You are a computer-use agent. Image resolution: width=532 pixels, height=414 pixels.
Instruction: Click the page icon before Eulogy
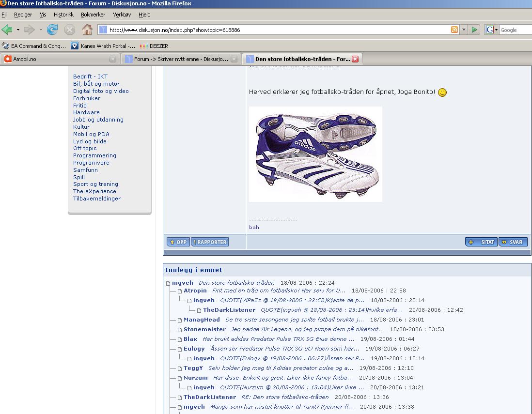[x=180, y=349]
